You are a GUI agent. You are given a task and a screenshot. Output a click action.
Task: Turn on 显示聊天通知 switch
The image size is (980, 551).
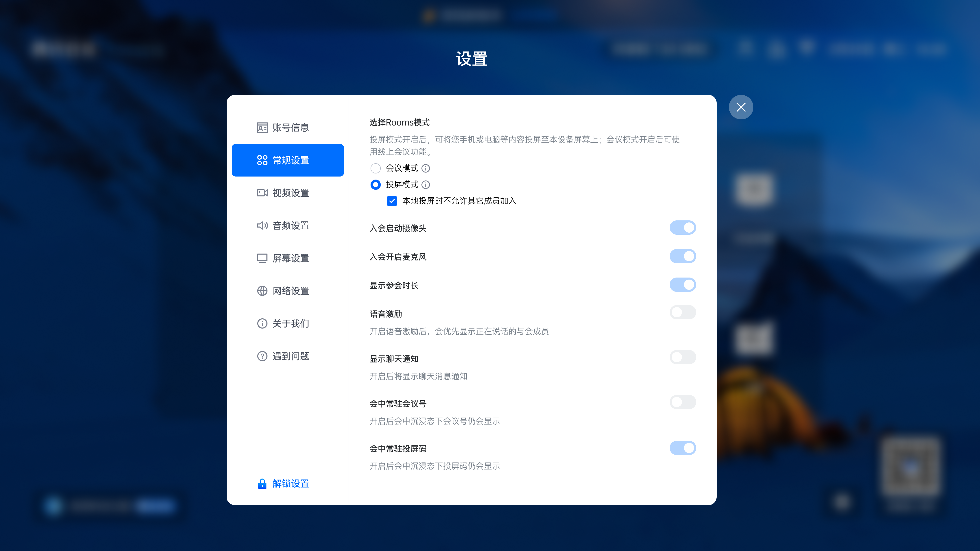tap(682, 357)
